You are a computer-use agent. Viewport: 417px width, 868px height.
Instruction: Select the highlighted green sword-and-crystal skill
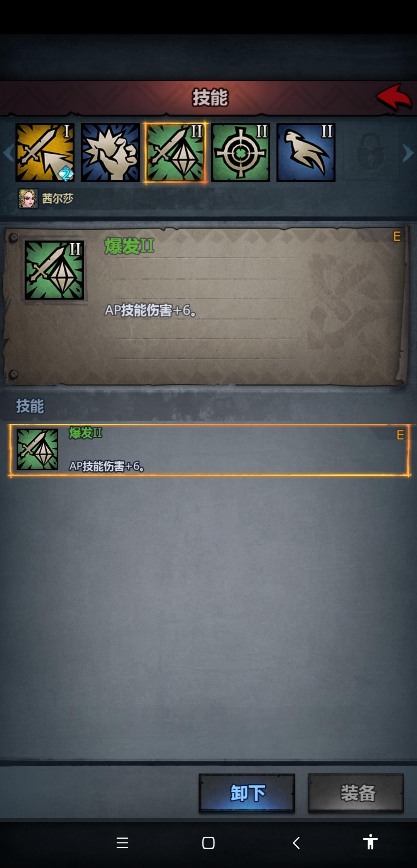pos(175,152)
